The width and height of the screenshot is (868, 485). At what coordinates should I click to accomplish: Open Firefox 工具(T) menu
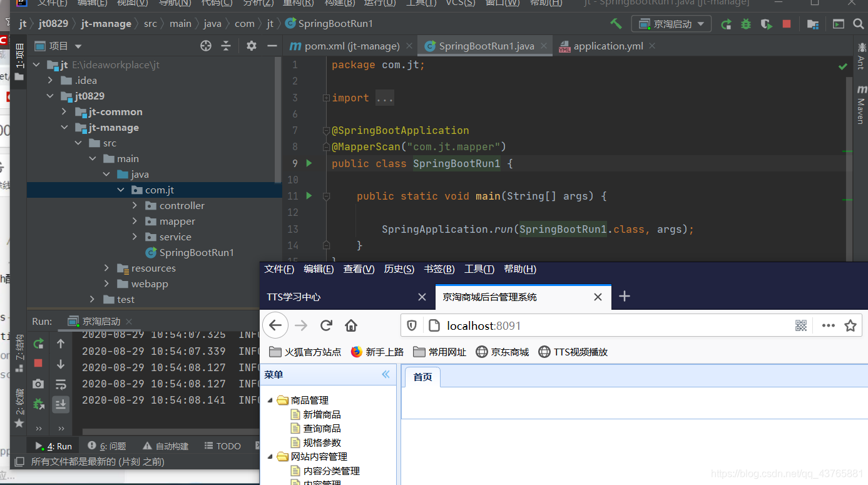point(479,269)
